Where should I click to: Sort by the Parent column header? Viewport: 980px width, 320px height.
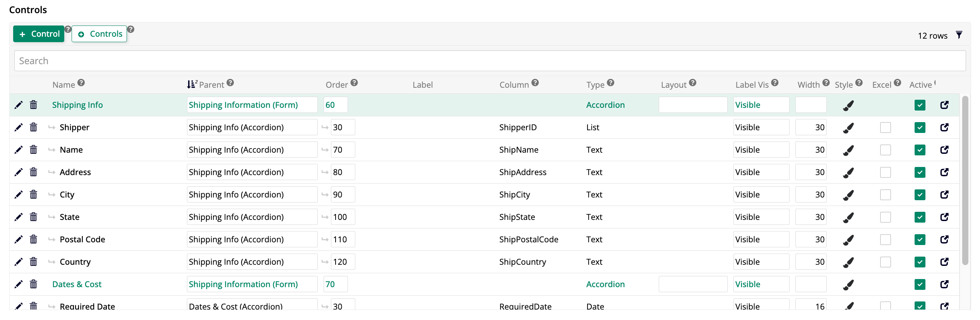click(x=211, y=85)
